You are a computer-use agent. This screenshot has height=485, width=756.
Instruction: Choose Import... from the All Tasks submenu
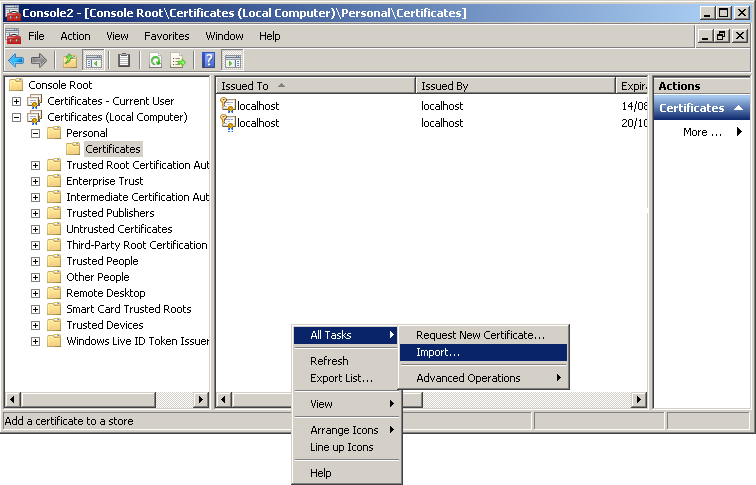click(x=438, y=353)
